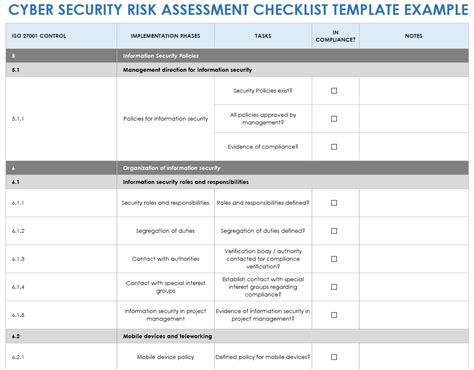474x370 pixels.
Task: Check the 'Security Policies exist?' compliance box
Action: coord(334,91)
